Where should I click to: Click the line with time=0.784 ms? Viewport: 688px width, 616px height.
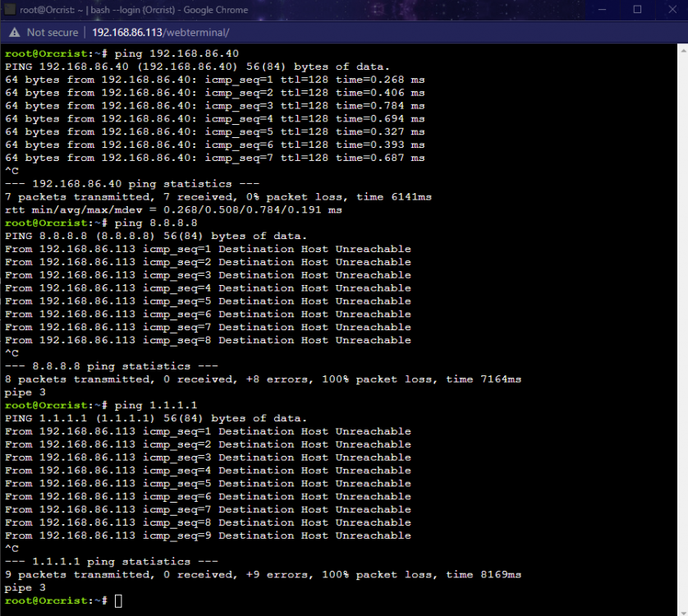click(x=214, y=106)
